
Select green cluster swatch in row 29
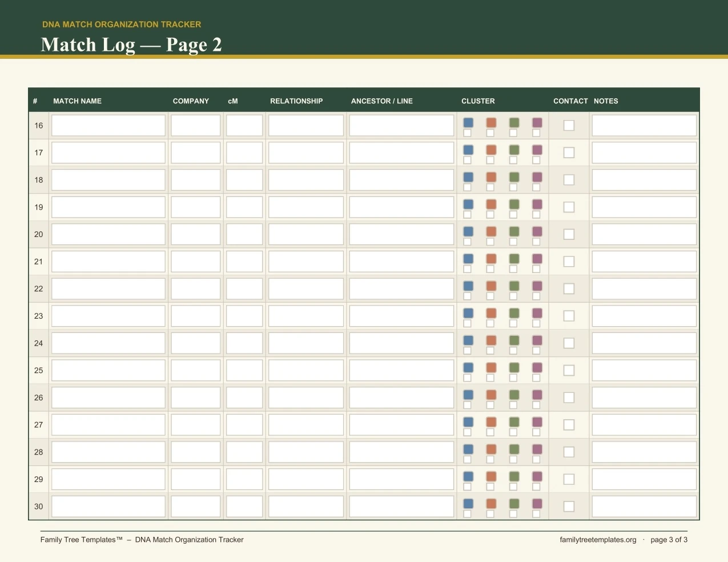[x=514, y=476]
